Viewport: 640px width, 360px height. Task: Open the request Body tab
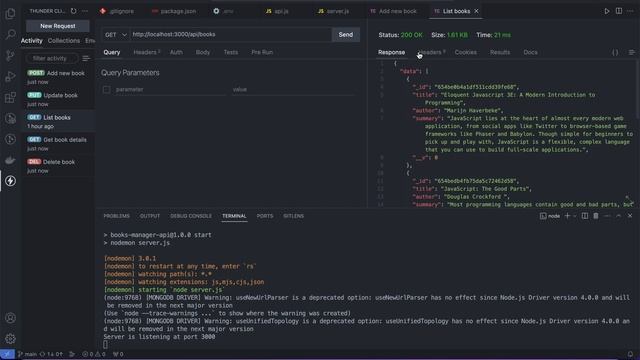(203, 52)
